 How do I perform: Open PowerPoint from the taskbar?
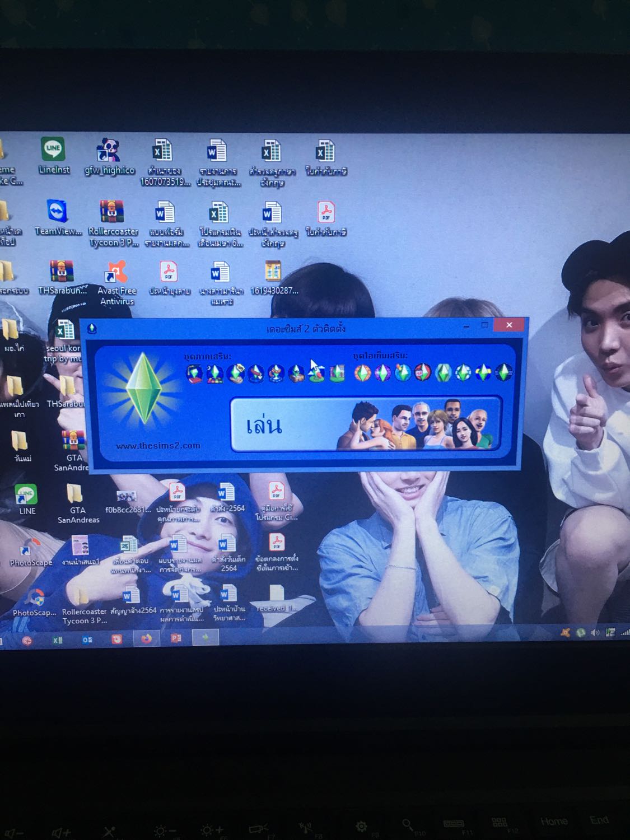click(x=176, y=638)
